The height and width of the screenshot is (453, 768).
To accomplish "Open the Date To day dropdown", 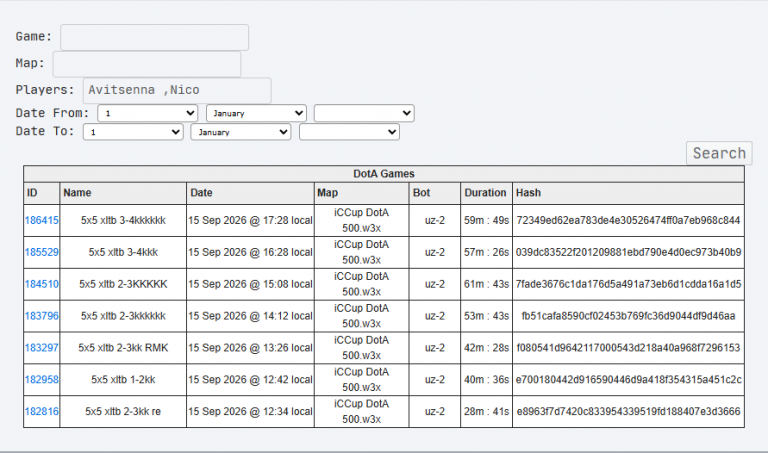I will [x=133, y=132].
